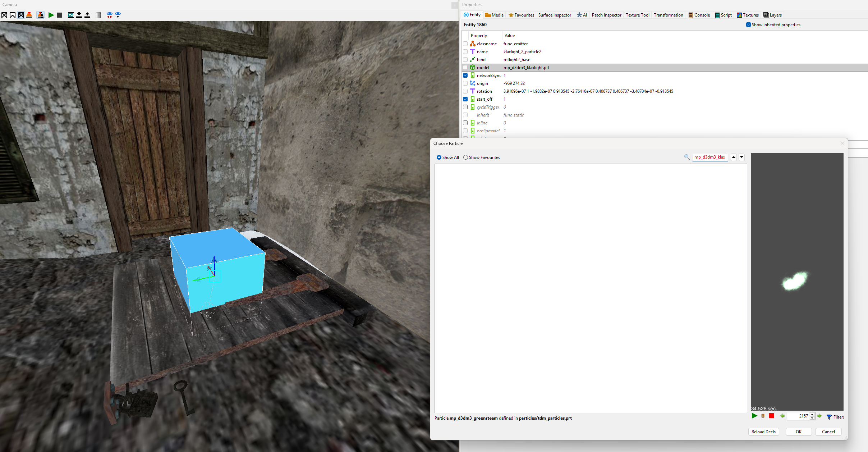Toggle the start_off property checkbox
The image size is (868, 452).
pos(465,99)
